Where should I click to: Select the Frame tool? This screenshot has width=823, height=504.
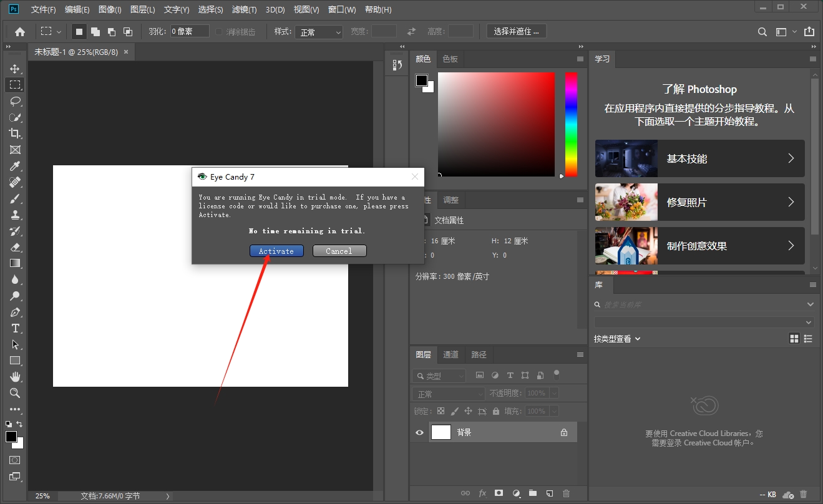[x=15, y=150]
